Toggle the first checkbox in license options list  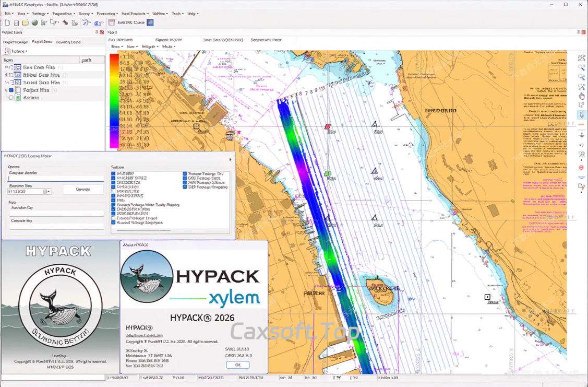[x=113, y=173]
